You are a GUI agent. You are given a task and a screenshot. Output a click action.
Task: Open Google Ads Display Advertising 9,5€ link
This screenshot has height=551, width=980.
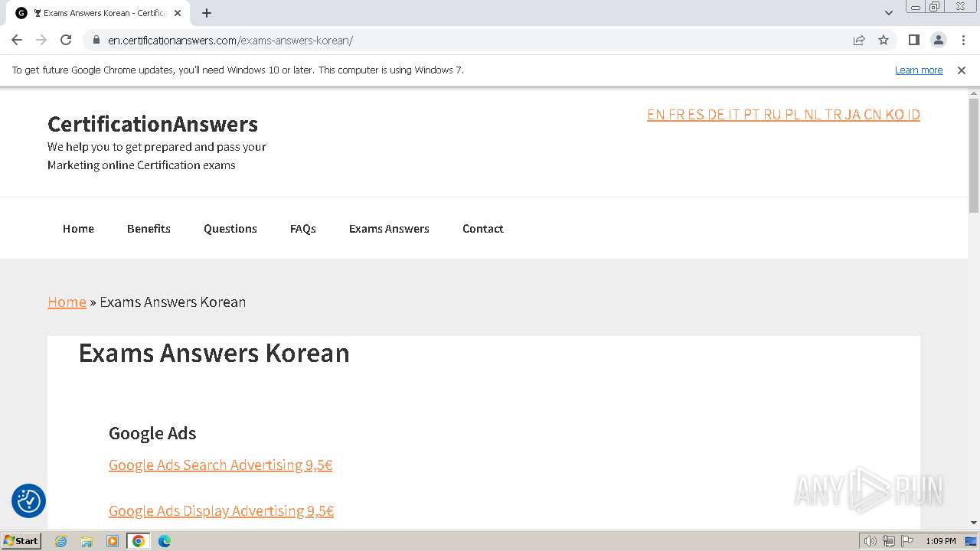(x=221, y=511)
